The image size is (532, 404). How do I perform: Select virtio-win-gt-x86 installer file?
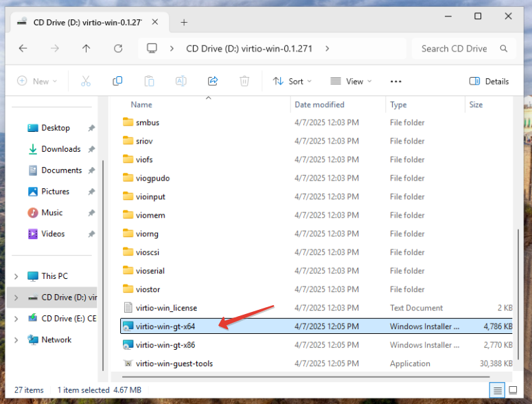(316, 346)
